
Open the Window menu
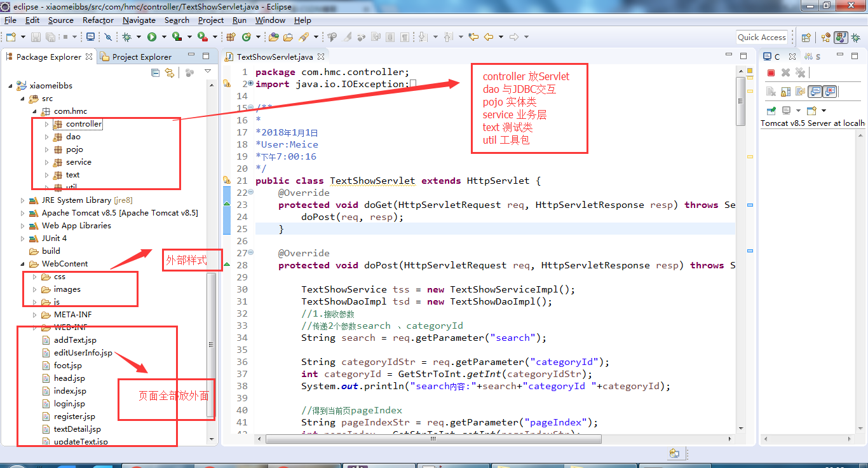(270, 20)
